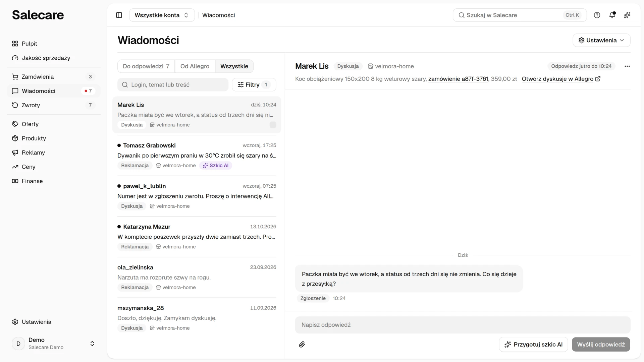Open the AI sparkle assistant icon
This screenshot has height=362, width=644.
coord(627,15)
